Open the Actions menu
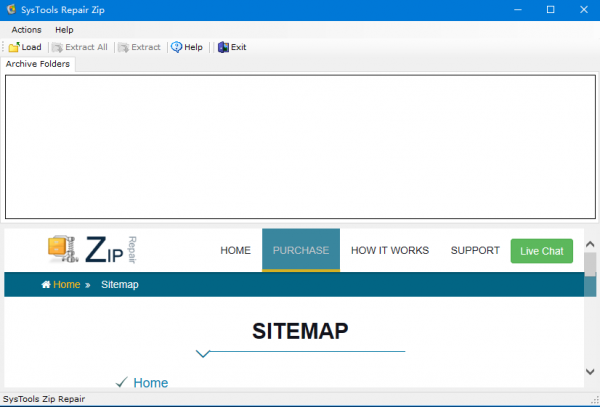Image resolution: width=600 pixels, height=407 pixels. pyautogui.click(x=26, y=30)
